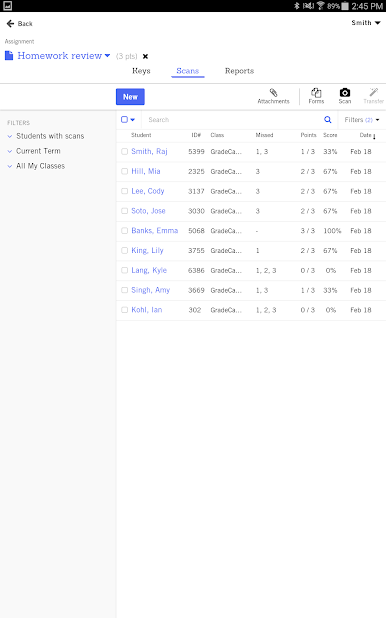Click missed '1, 2, 3' for Lang, Kyle
Viewport: 386px width, 618px height.
click(266, 270)
